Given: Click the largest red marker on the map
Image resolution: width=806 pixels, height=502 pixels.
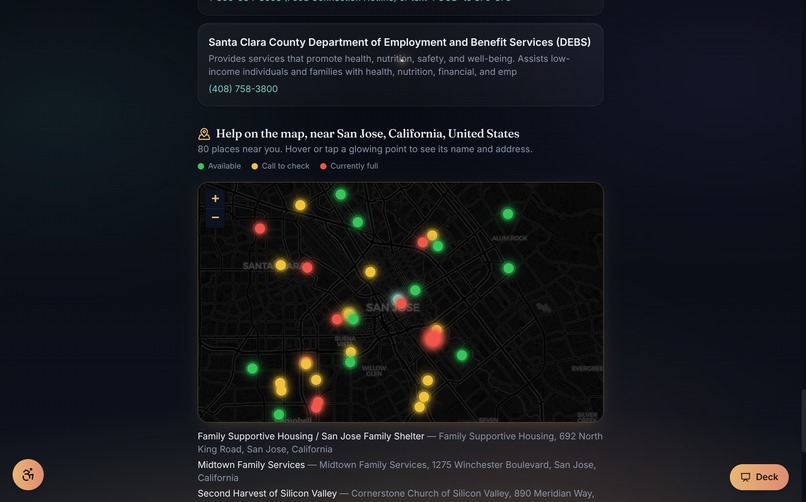Looking at the screenshot, I should click(x=433, y=340).
